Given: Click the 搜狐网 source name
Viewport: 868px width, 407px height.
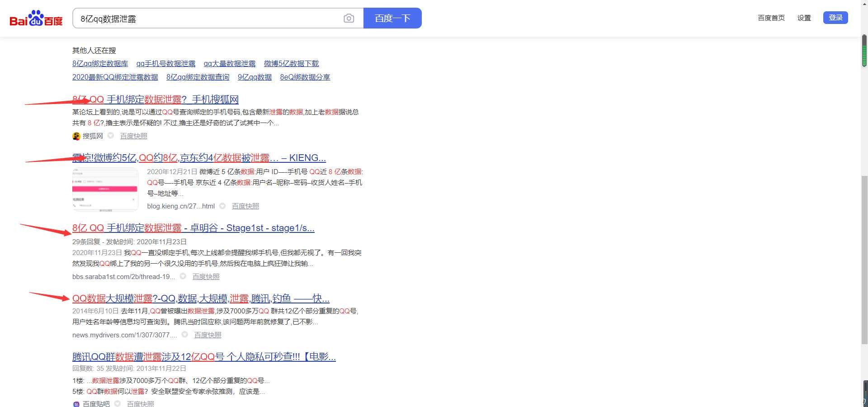Looking at the screenshot, I should tap(93, 136).
